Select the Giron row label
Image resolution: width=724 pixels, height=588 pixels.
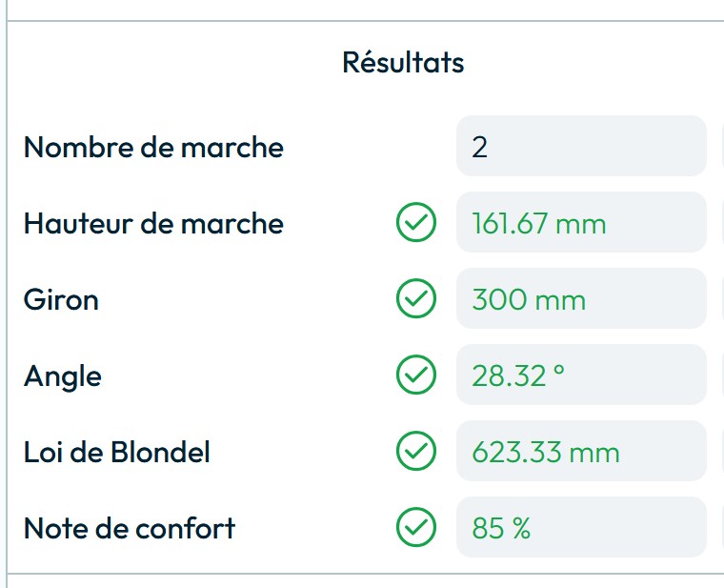(61, 300)
